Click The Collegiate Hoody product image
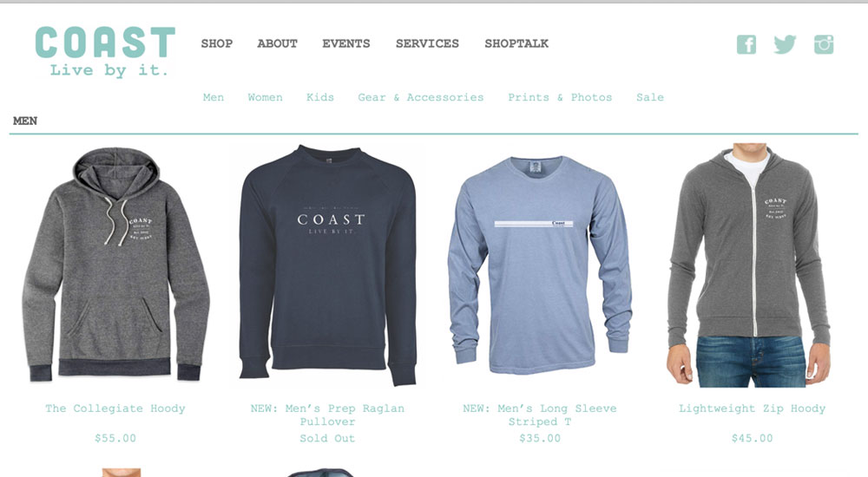The image size is (868, 477). tap(115, 265)
